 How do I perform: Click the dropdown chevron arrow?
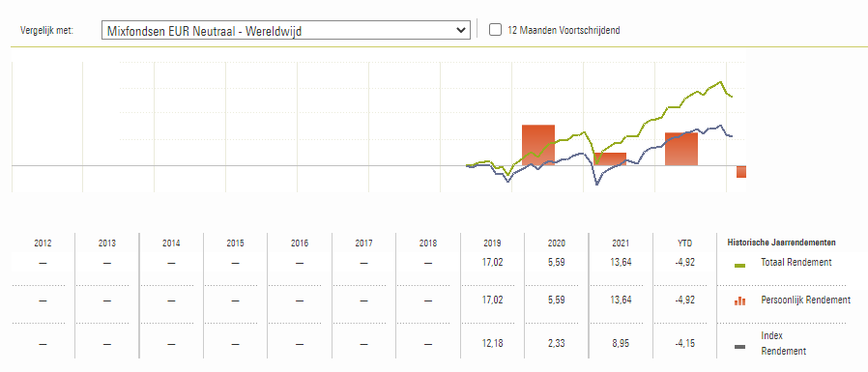[x=460, y=31]
